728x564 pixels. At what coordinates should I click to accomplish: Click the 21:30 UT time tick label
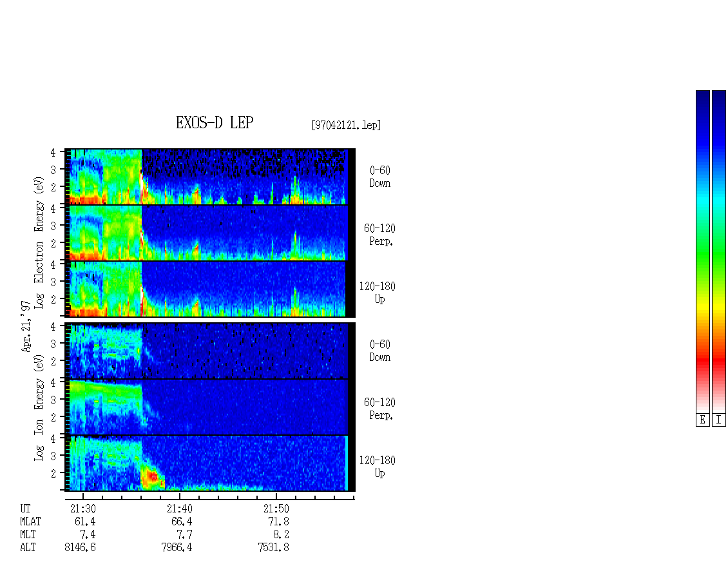[83, 509]
